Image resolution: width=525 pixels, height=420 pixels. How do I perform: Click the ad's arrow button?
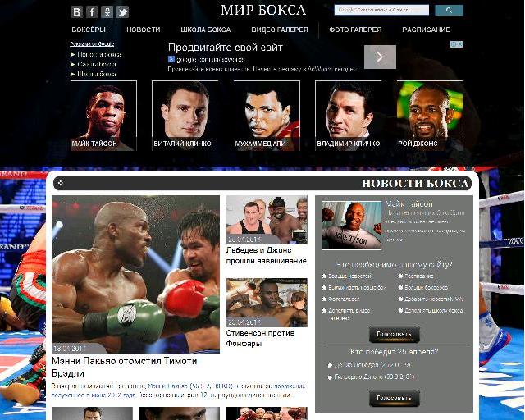tap(380, 57)
